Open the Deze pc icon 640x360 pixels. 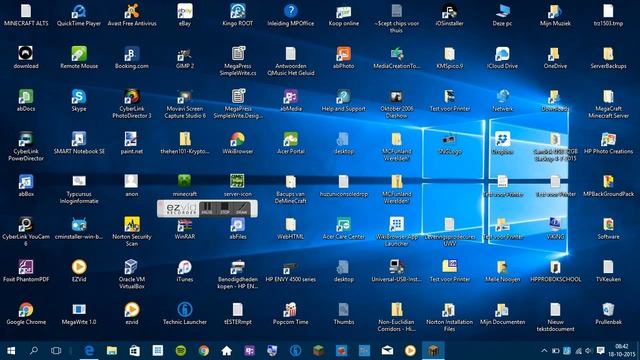[502, 15]
